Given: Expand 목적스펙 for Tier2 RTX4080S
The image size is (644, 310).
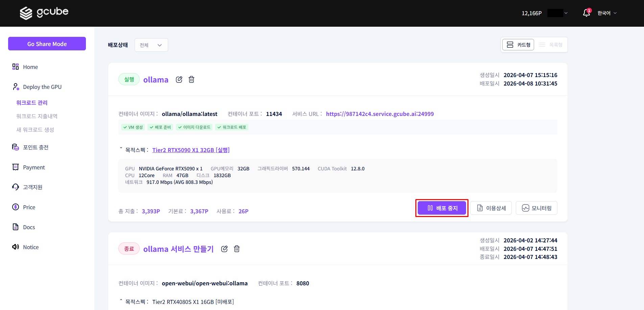Looking at the screenshot, I should click(x=121, y=301).
